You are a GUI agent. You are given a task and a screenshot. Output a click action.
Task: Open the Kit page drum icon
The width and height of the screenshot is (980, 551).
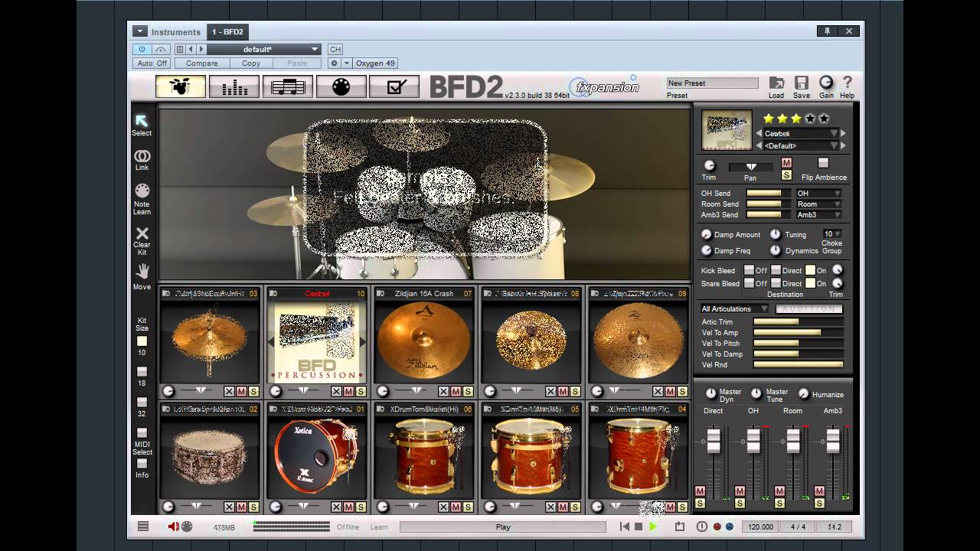(x=181, y=86)
